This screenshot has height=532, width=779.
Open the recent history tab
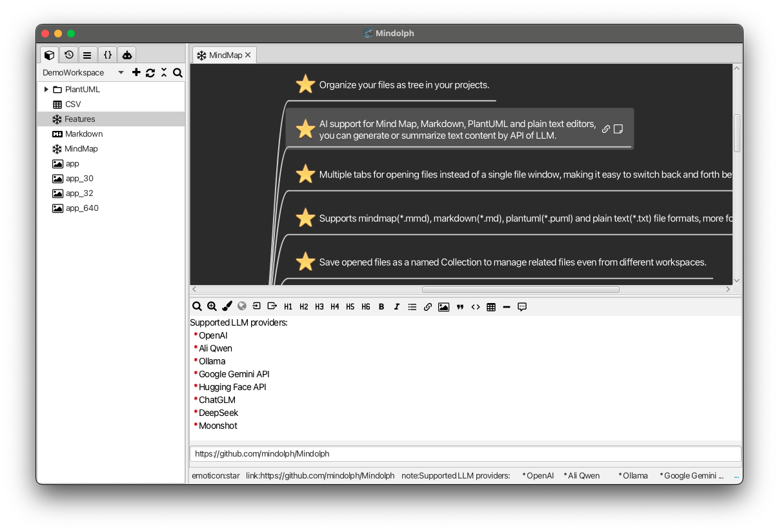pyautogui.click(x=69, y=55)
